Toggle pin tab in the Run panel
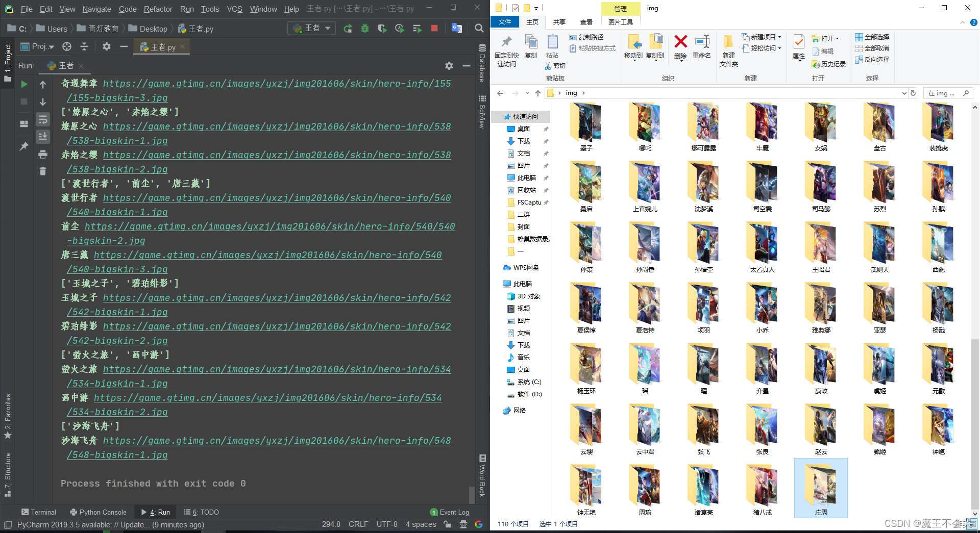Viewport: 980px width, 533px height. (24, 146)
